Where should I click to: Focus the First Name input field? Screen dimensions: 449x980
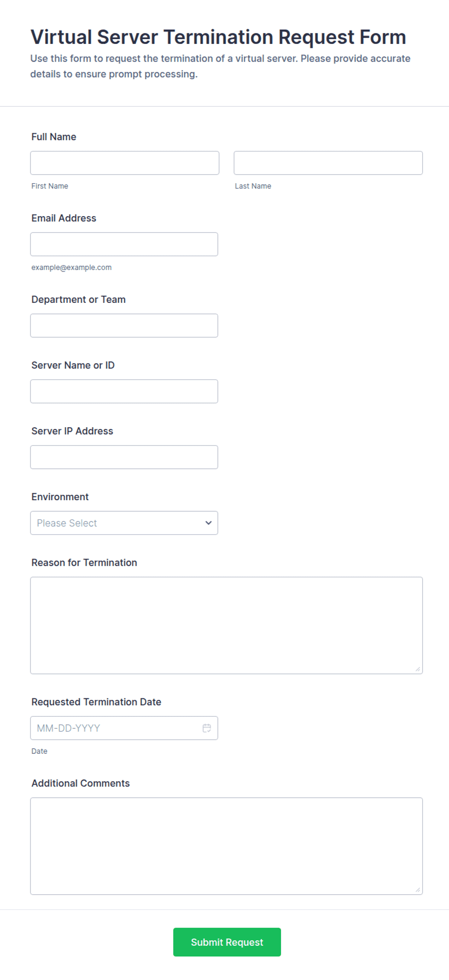(125, 163)
